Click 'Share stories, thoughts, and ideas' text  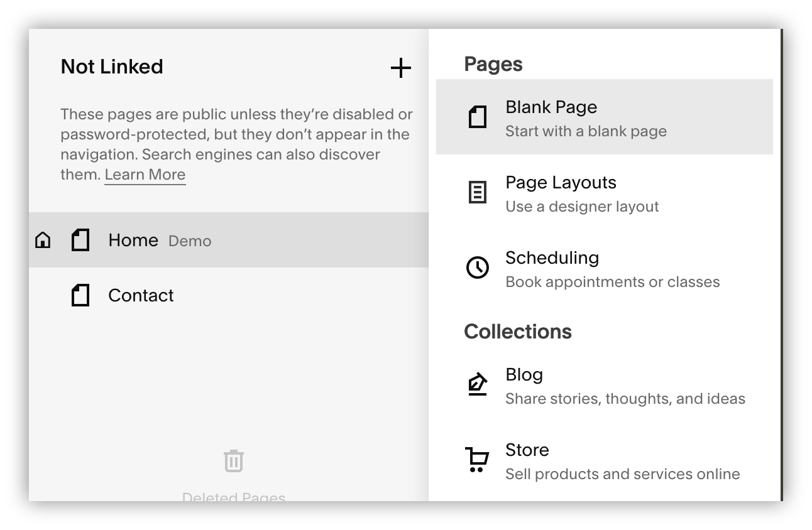(x=625, y=399)
